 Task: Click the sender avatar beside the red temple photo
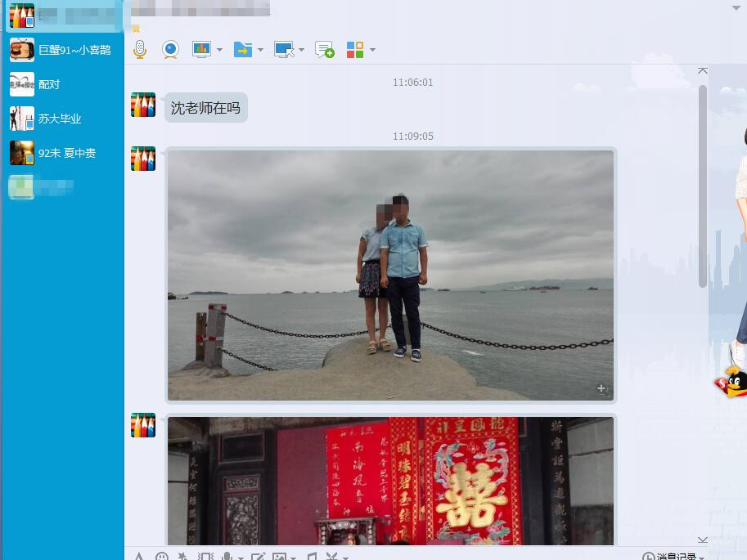pyautogui.click(x=143, y=425)
